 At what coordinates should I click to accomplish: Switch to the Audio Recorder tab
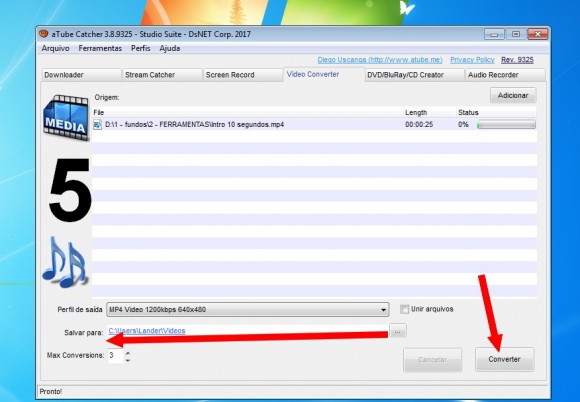(x=505, y=75)
